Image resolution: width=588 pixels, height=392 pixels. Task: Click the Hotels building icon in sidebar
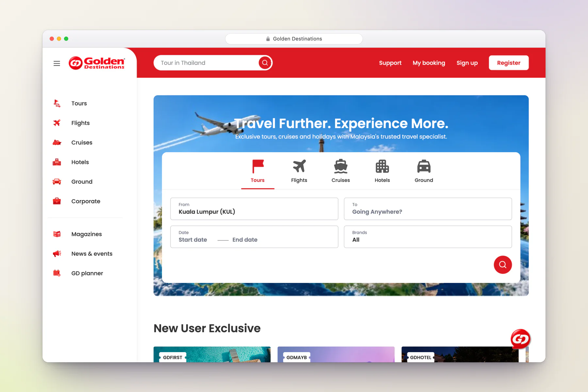coord(57,162)
